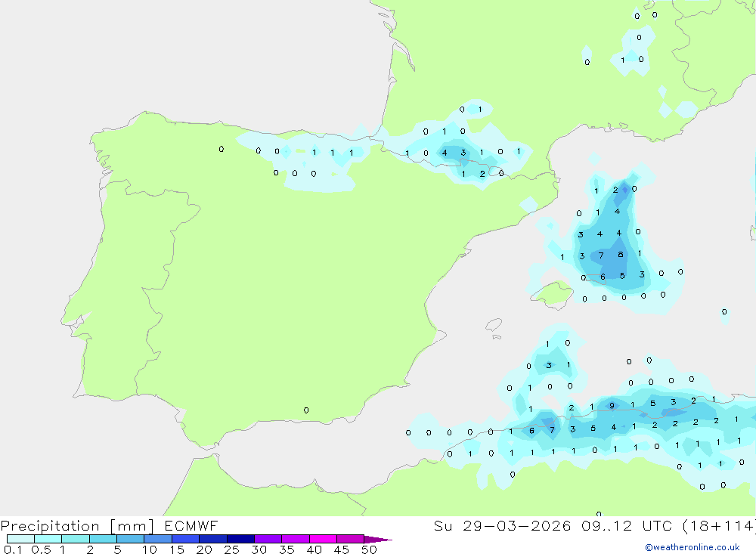Click the legend label '0.5'

point(41,549)
